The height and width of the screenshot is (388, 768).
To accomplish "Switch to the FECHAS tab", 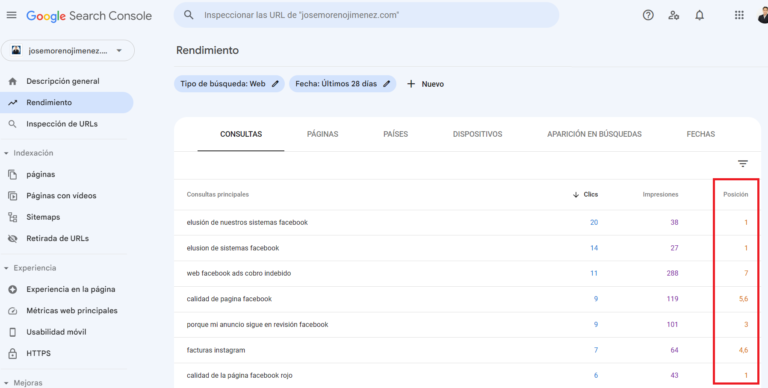I will coord(700,134).
